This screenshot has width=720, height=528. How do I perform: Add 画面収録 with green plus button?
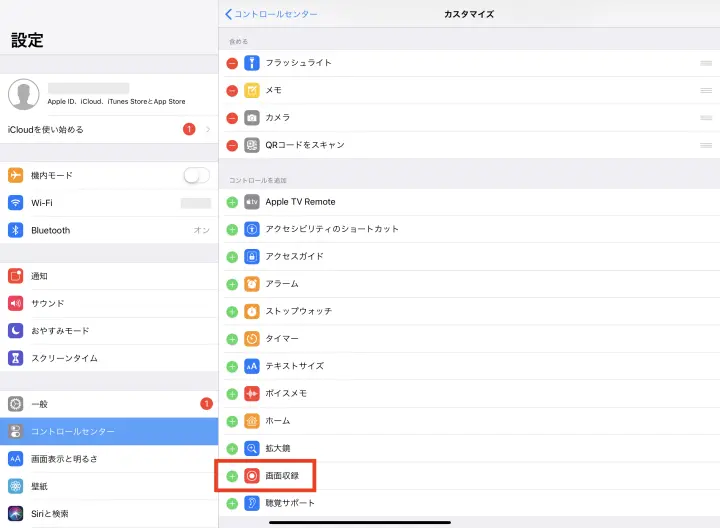[x=232, y=476]
